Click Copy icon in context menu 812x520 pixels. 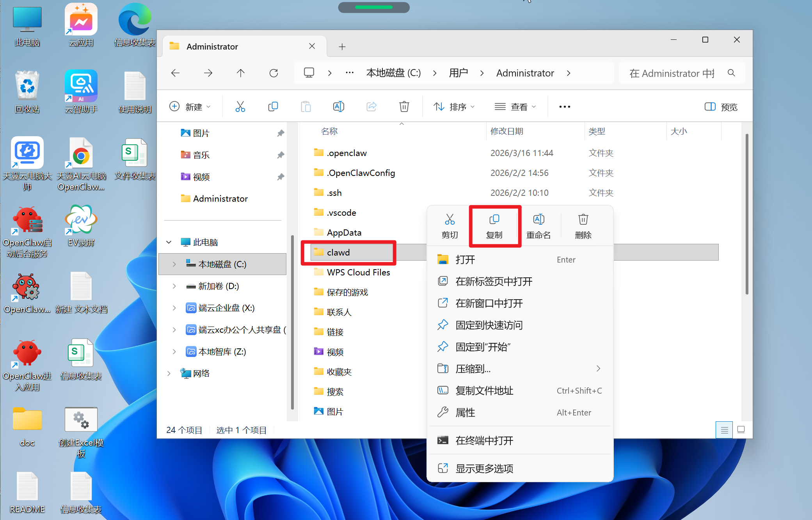click(494, 220)
